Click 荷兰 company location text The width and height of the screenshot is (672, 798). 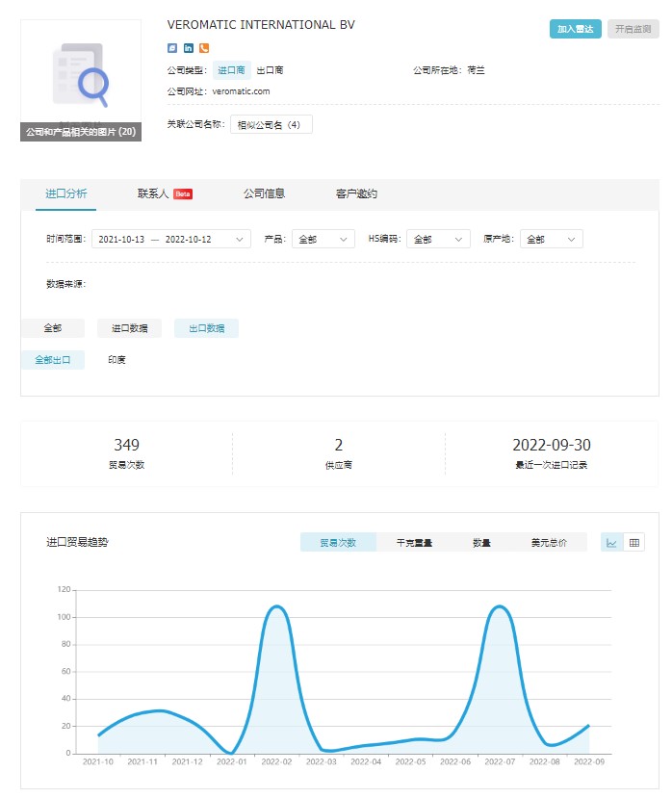476,70
